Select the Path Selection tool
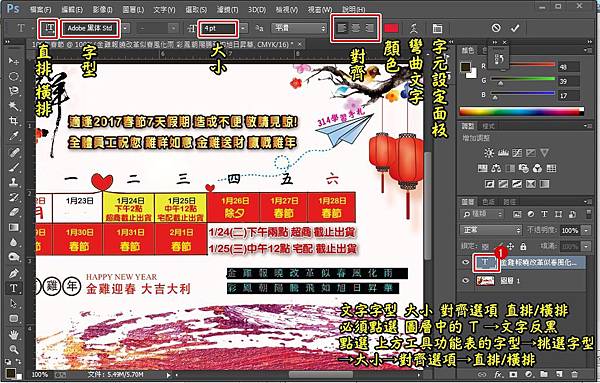The height and width of the screenshot is (383, 600). click(14, 303)
